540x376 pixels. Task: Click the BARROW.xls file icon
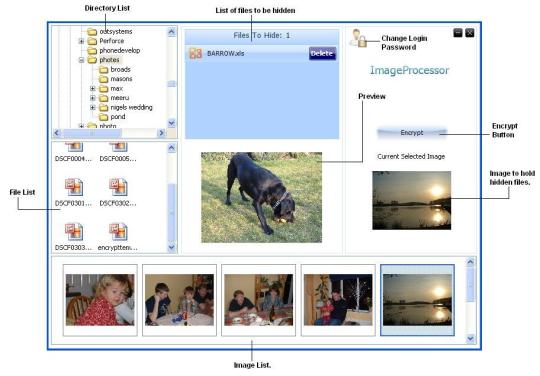[x=196, y=53]
